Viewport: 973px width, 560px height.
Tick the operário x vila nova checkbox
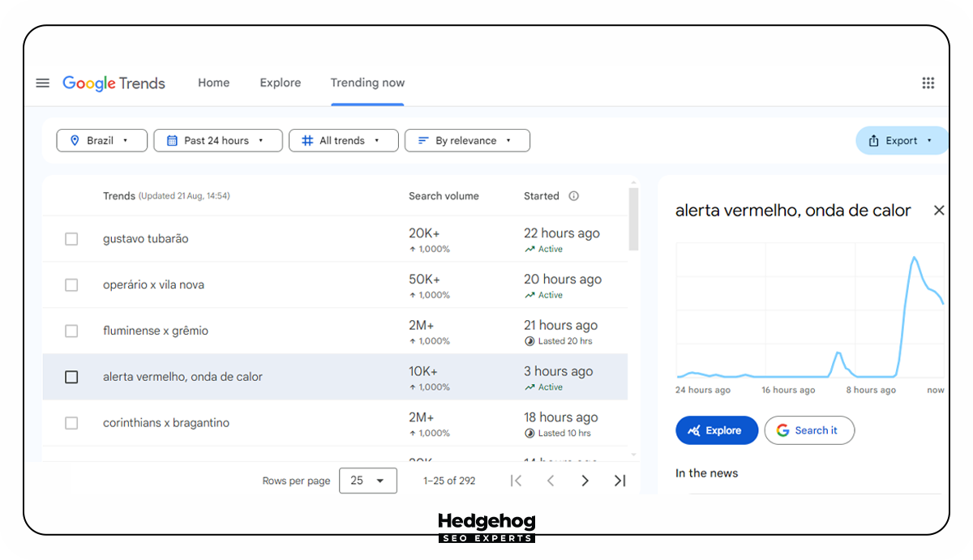coord(71,285)
